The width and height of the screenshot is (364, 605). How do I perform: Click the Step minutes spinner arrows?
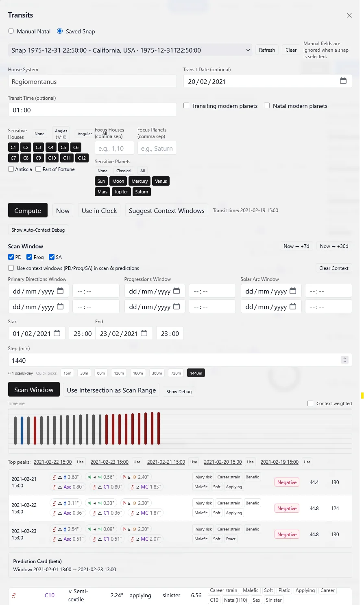[x=345, y=360]
